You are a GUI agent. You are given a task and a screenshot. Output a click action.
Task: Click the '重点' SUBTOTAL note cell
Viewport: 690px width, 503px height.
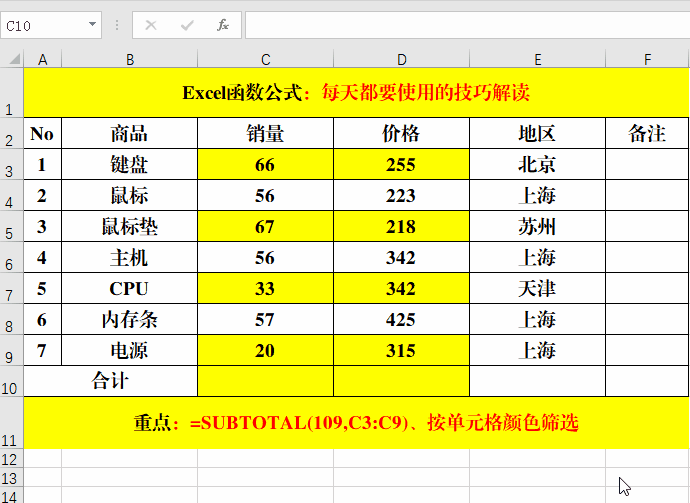click(x=356, y=422)
